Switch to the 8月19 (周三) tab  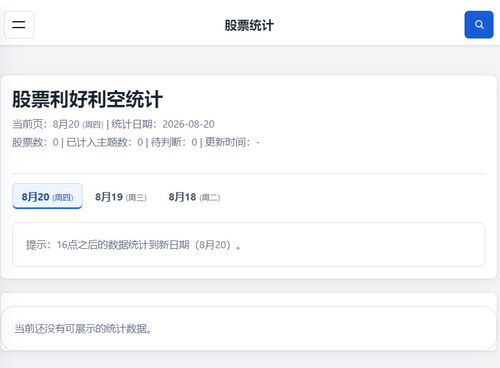click(x=121, y=197)
